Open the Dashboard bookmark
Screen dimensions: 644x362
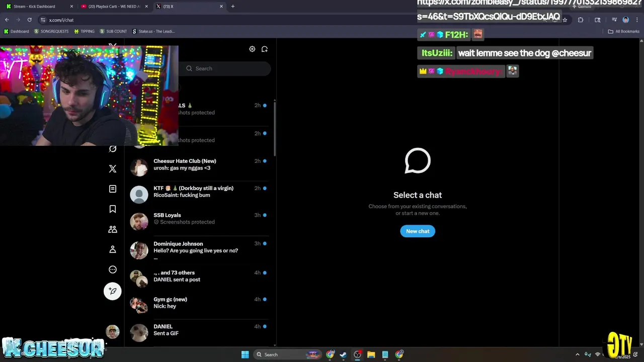coord(17,31)
